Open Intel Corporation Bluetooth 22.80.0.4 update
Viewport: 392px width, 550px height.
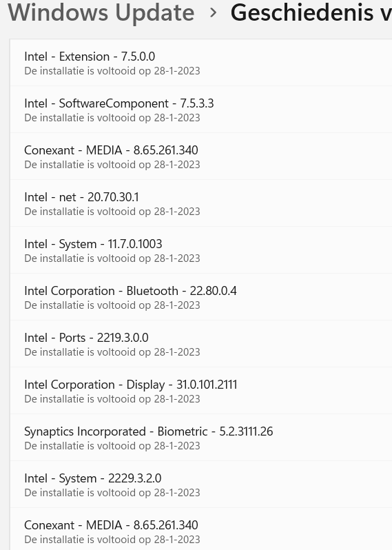201,297
